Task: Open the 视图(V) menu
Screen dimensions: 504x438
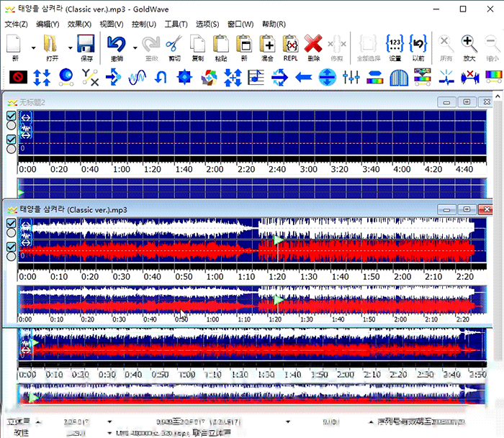Action: point(112,24)
